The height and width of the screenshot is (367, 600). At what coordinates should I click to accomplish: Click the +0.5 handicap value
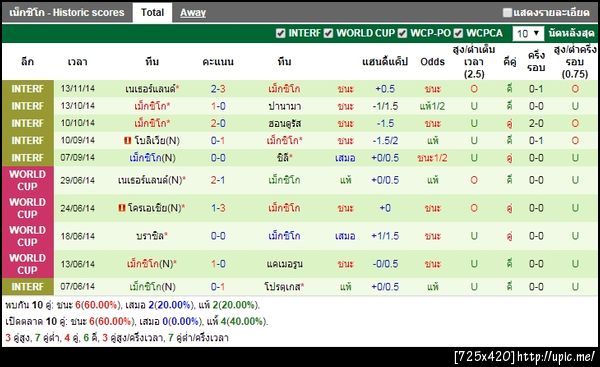[x=385, y=89]
